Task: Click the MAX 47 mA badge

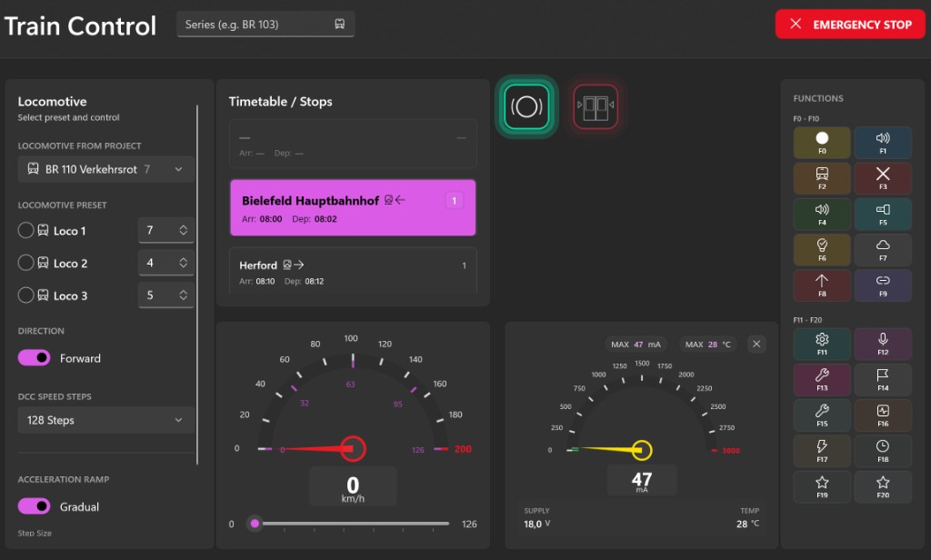Action: point(636,345)
